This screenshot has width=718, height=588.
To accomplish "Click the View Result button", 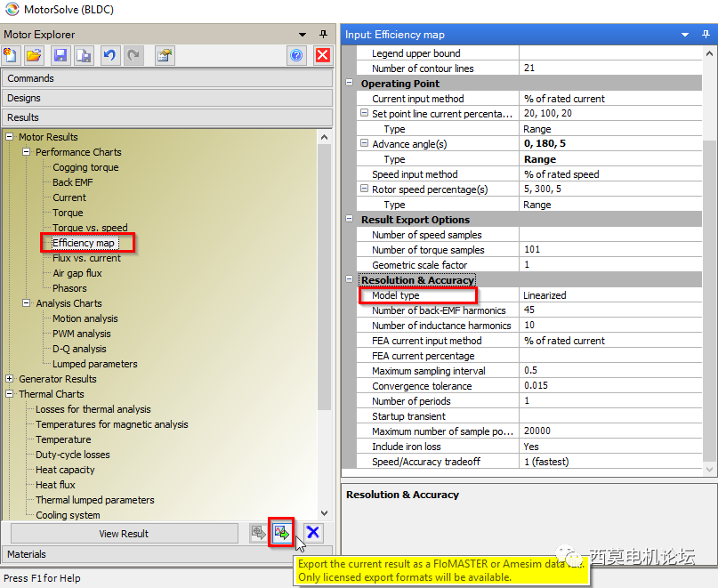I will 124,534.
